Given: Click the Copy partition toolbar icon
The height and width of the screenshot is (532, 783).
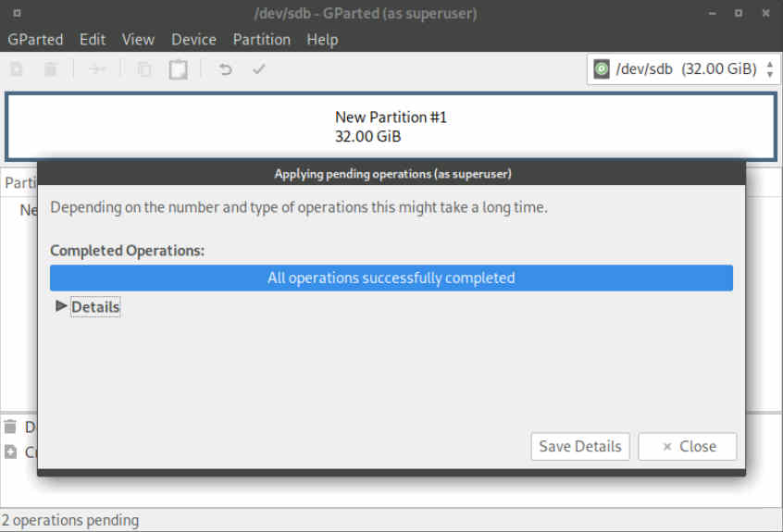Looking at the screenshot, I should point(144,68).
